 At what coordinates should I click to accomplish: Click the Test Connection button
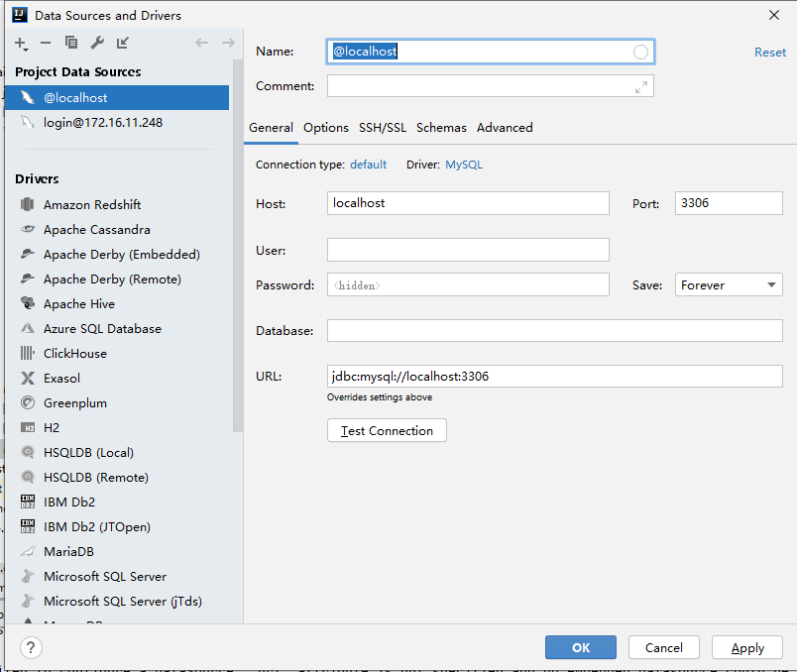387,430
